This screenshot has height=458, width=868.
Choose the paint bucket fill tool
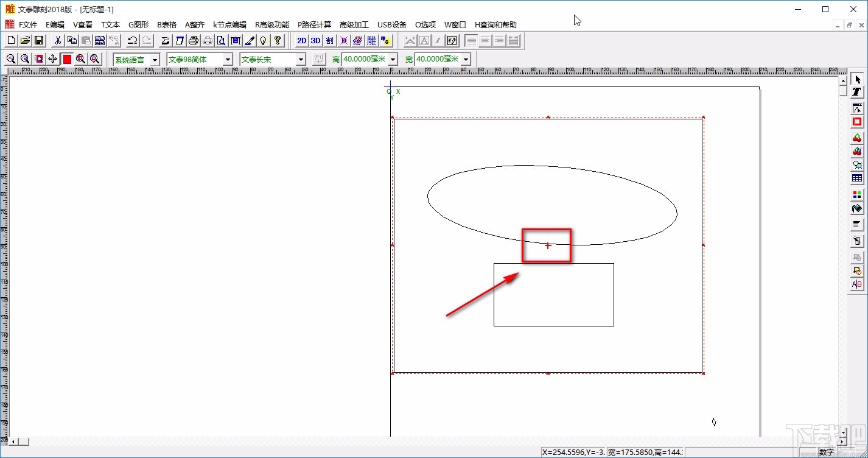click(x=857, y=209)
